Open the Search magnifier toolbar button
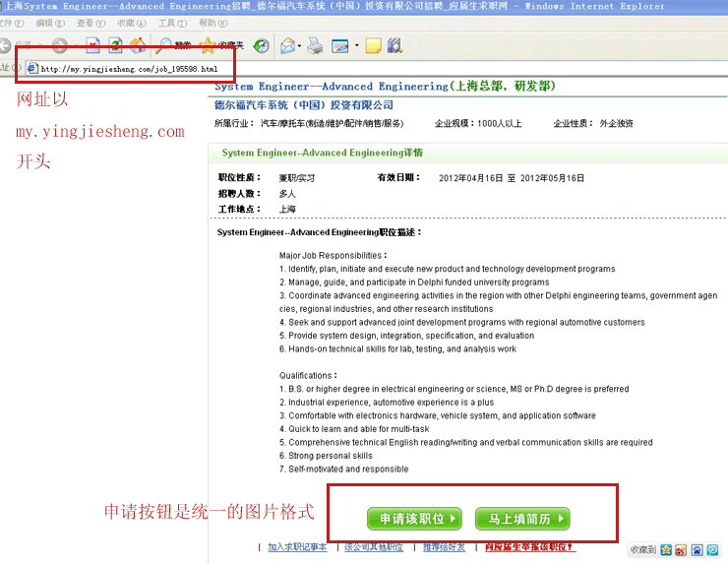 [x=173, y=45]
